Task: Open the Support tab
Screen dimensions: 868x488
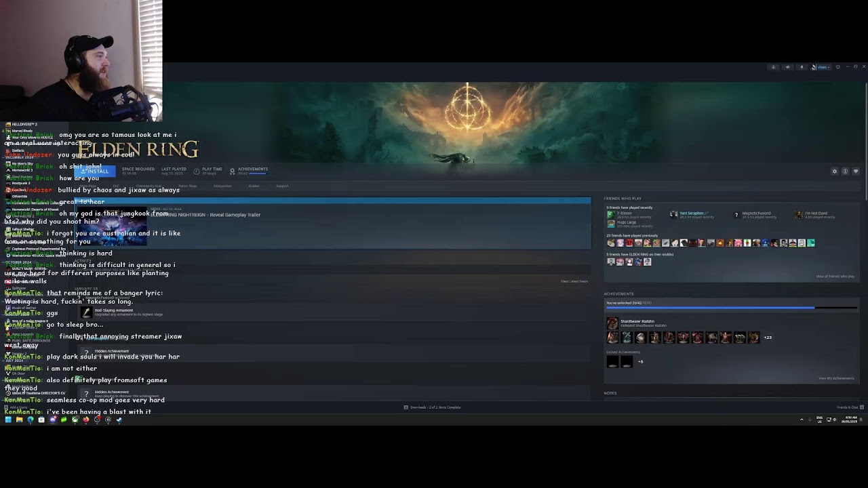Action: (282, 186)
